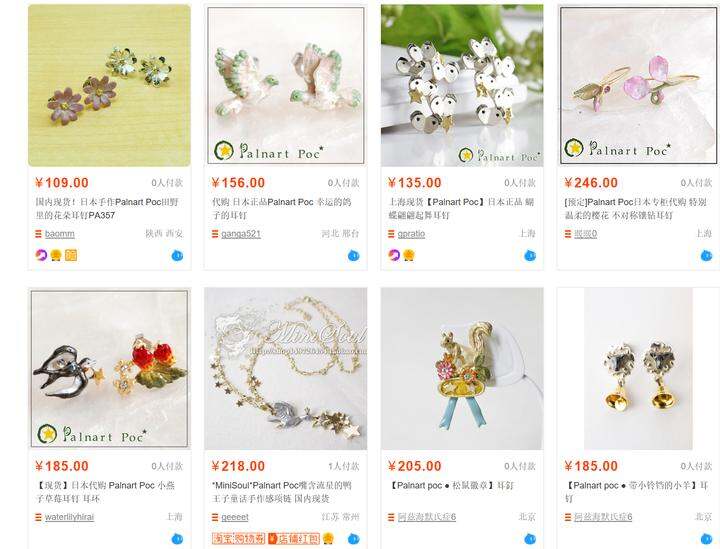Open the golden bell earrings image
The image size is (720, 549).
point(638,369)
